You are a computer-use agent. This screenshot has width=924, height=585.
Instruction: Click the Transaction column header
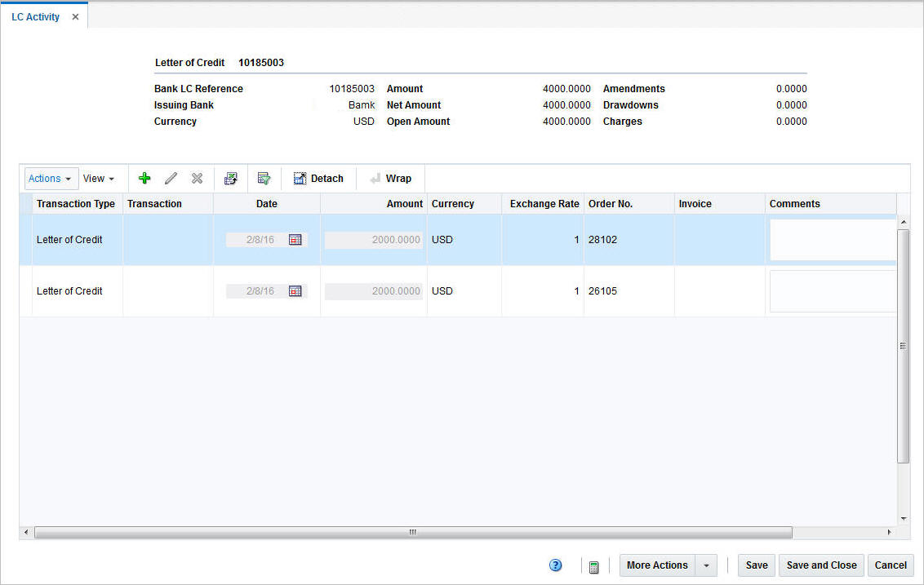(168, 203)
